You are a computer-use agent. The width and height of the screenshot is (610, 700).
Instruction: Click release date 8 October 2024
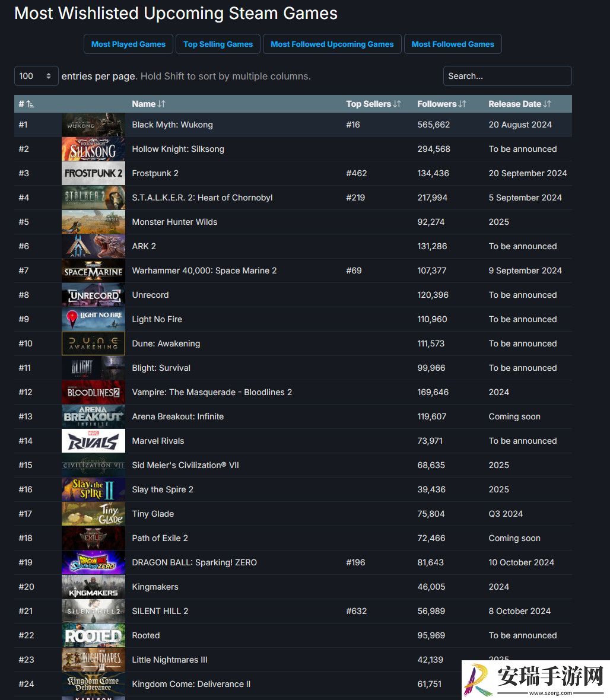pos(519,611)
